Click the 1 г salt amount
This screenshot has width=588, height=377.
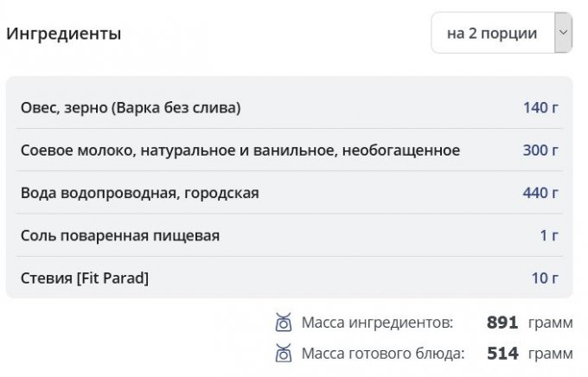point(549,235)
